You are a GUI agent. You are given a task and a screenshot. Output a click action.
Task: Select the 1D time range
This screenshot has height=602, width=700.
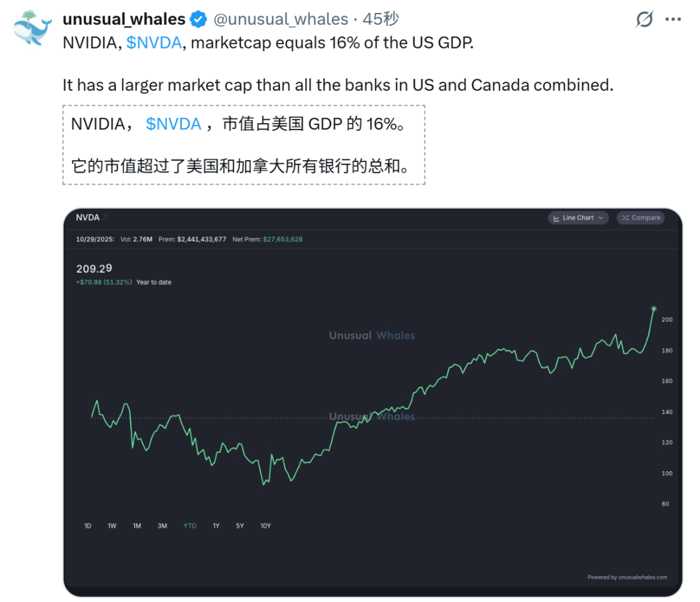(x=87, y=526)
